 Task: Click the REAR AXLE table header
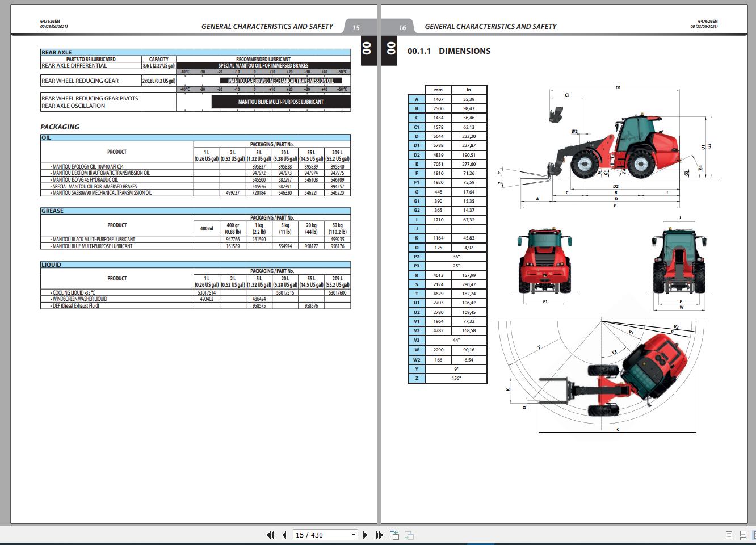click(x=195, y=52)
